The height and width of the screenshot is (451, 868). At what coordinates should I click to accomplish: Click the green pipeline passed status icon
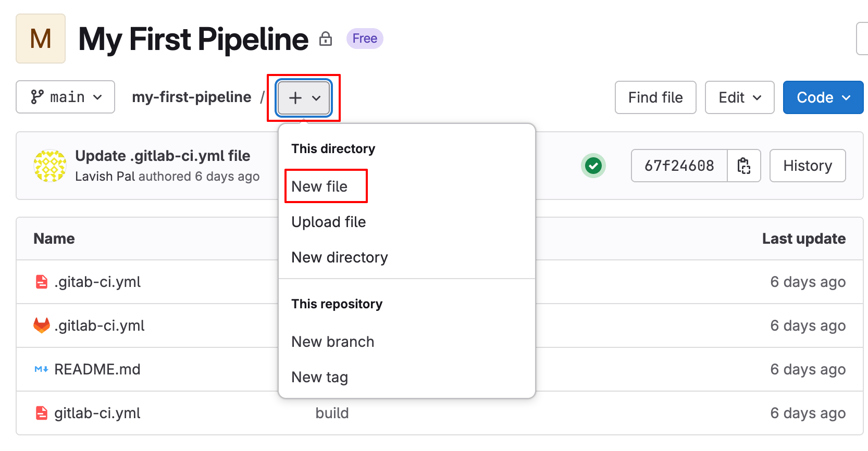pyautogui.click(x=593, y=166)
